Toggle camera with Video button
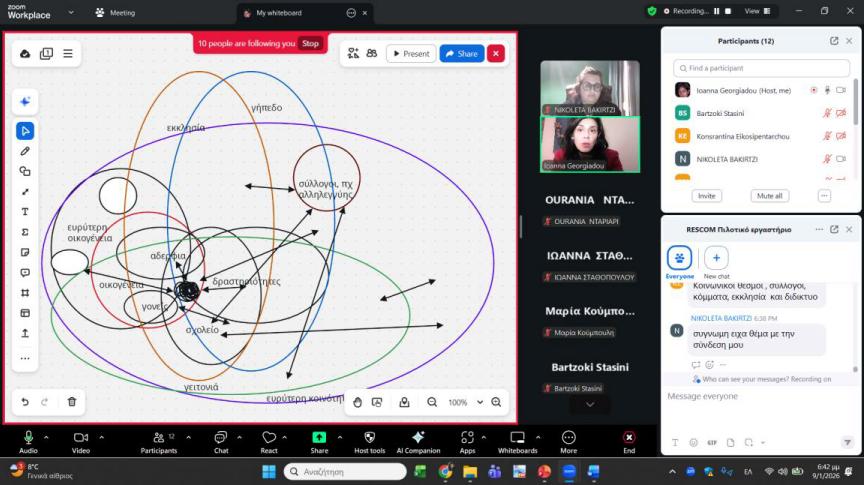 click(80, 442)
